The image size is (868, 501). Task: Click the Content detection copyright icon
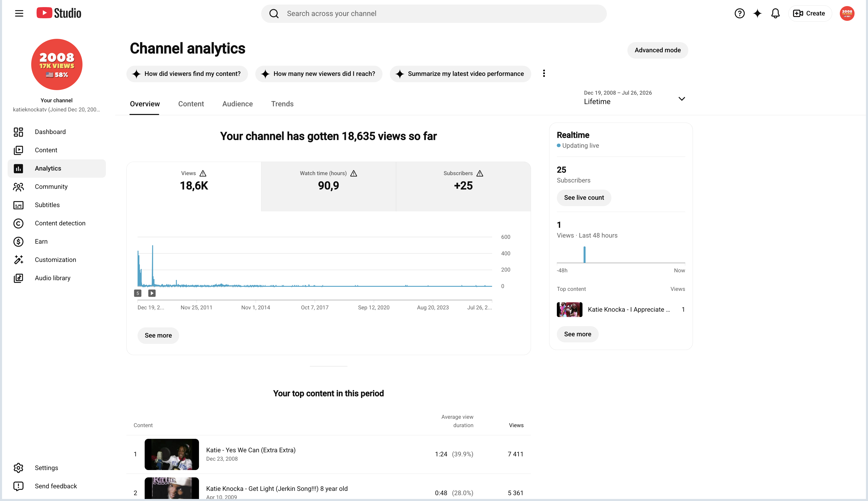click(19, 223)
